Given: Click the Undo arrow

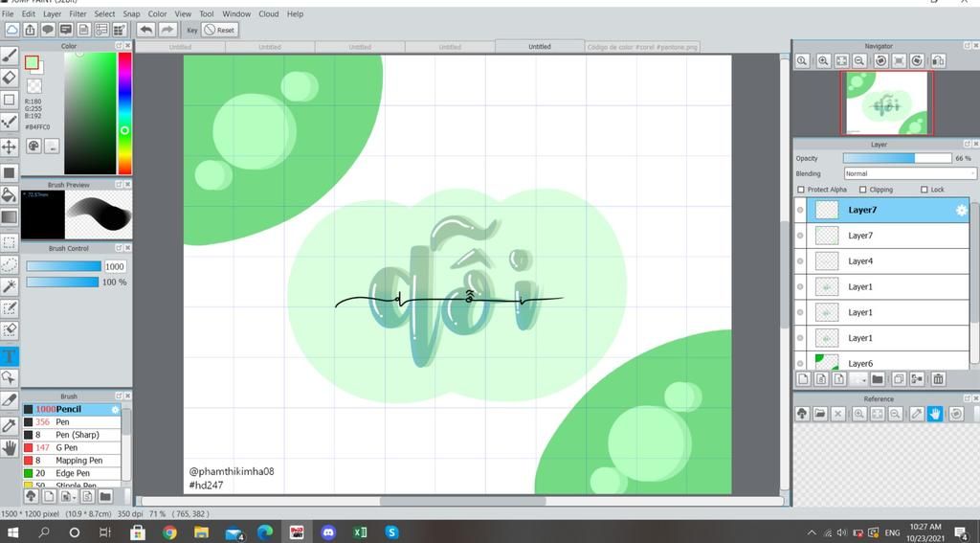Looking at the screenshot, I should coord(145,30).
